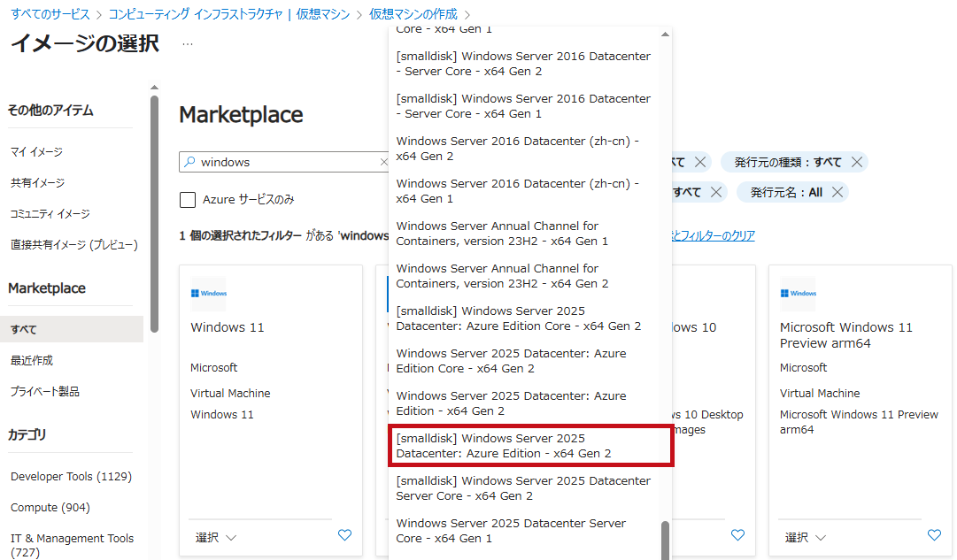Image resolution: width=957 pixels, height=560 pixels.
Task: Click the 発行元の種類 : すべて filter chip
Action: point(794,162)
